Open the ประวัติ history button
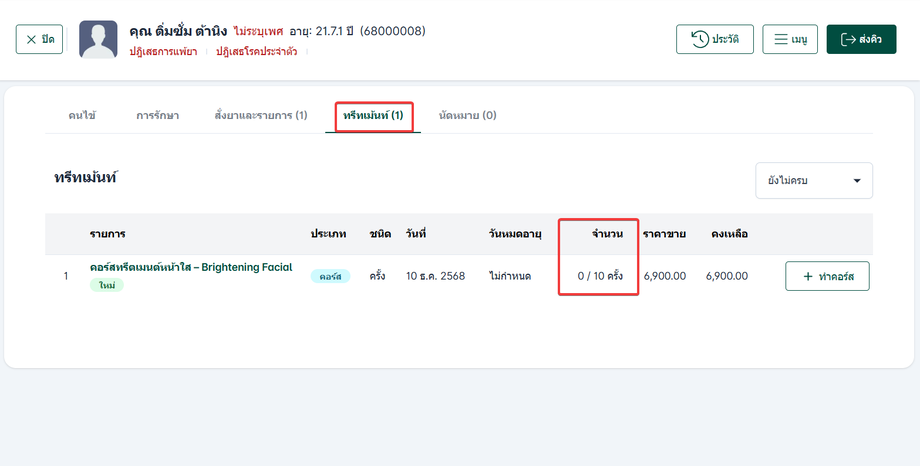920x466 pixels. pos(715,39)
